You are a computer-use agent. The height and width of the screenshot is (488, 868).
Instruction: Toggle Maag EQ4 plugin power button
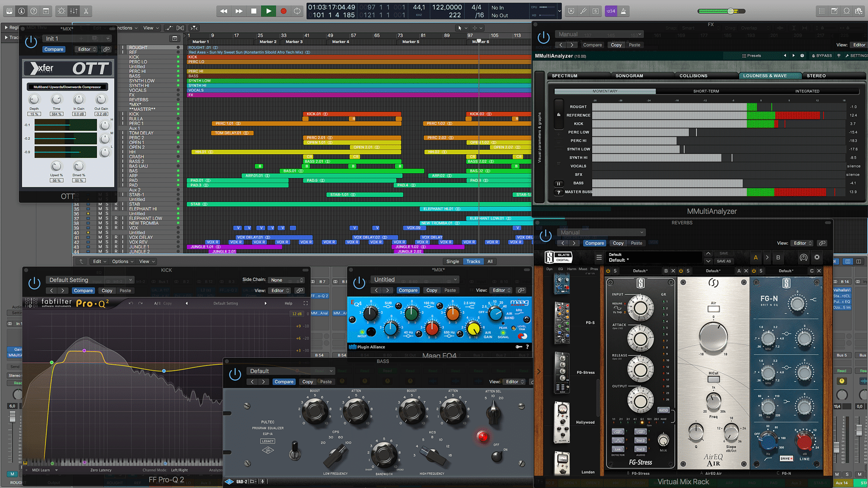click(x=359, y=283)
